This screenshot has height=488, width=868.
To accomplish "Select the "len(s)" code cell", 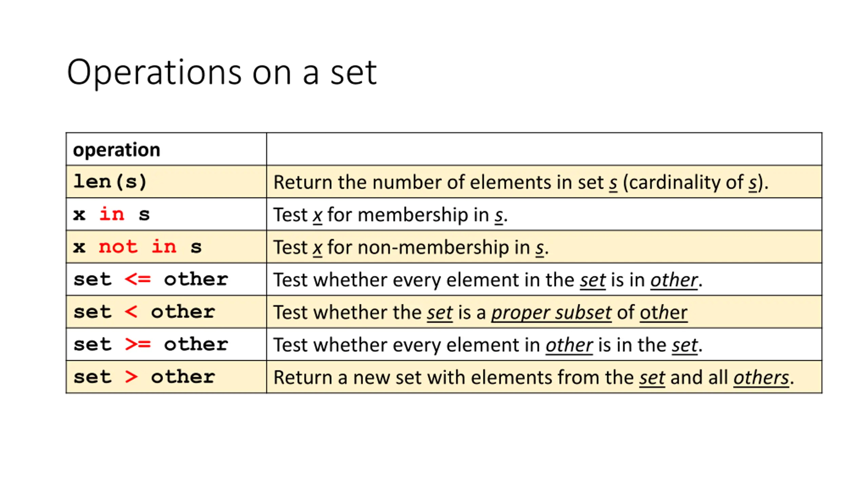I will tap(110, 182).
